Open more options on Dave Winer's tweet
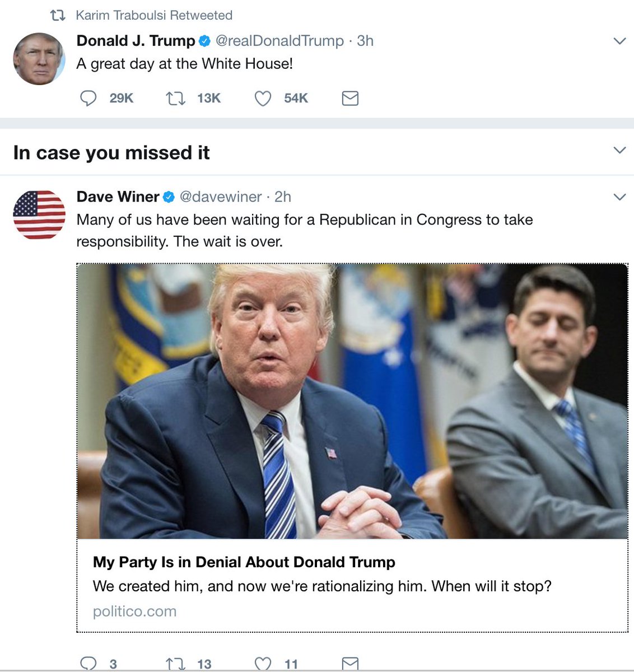Viewport: 634px width, 672px height. (x=619, y=197)
